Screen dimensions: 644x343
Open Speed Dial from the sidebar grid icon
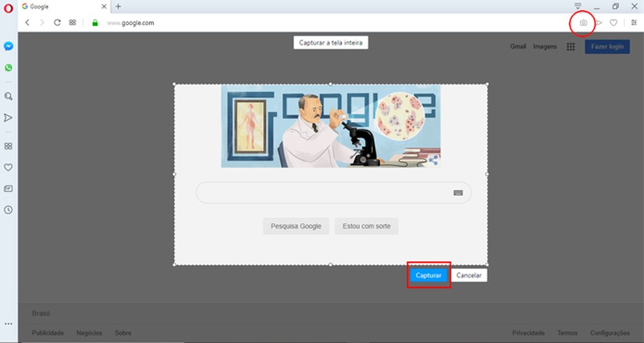9,146
